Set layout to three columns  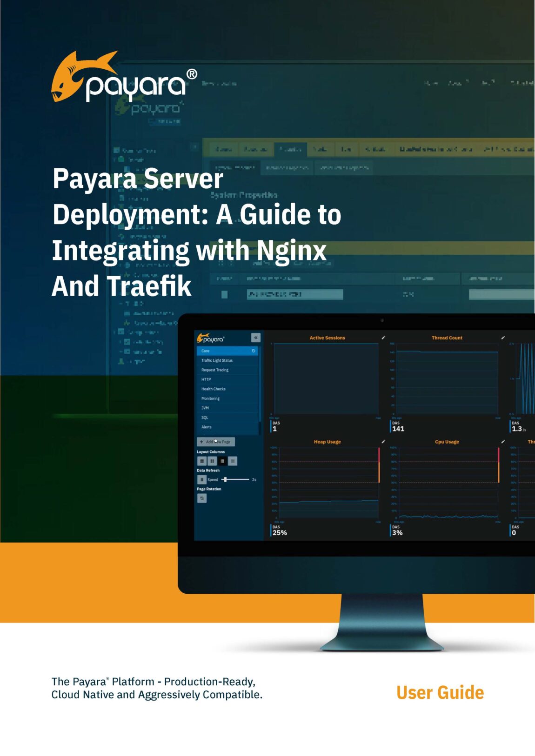pyautogui.click(x=222, y=461)
